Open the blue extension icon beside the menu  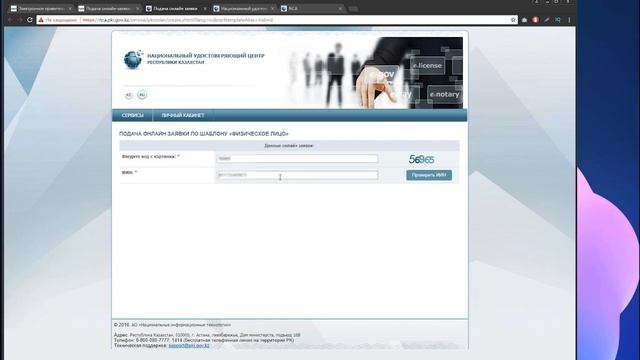(558, 20)
